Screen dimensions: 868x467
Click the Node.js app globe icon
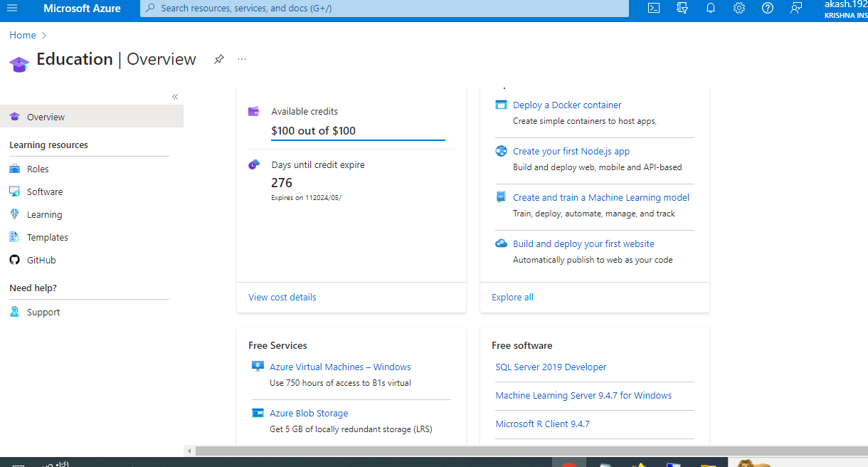(501, 151)
